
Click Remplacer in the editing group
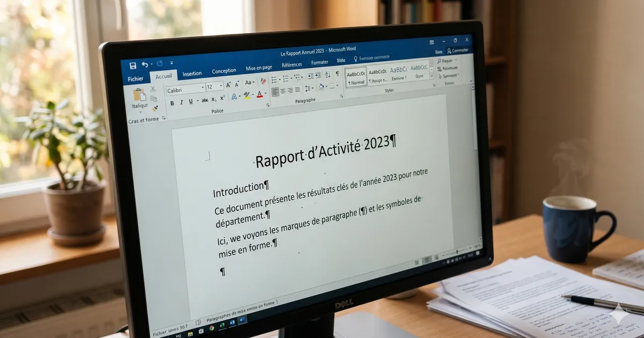pos(450,68)
